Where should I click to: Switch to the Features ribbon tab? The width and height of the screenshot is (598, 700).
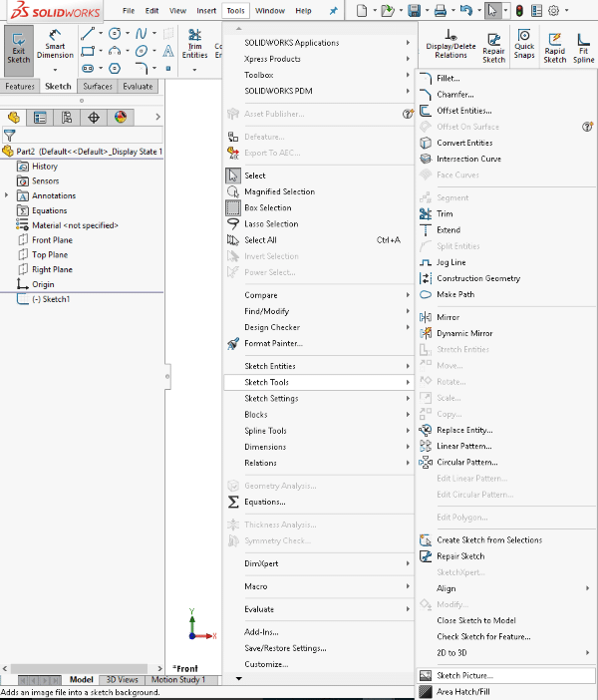point(20,87)
